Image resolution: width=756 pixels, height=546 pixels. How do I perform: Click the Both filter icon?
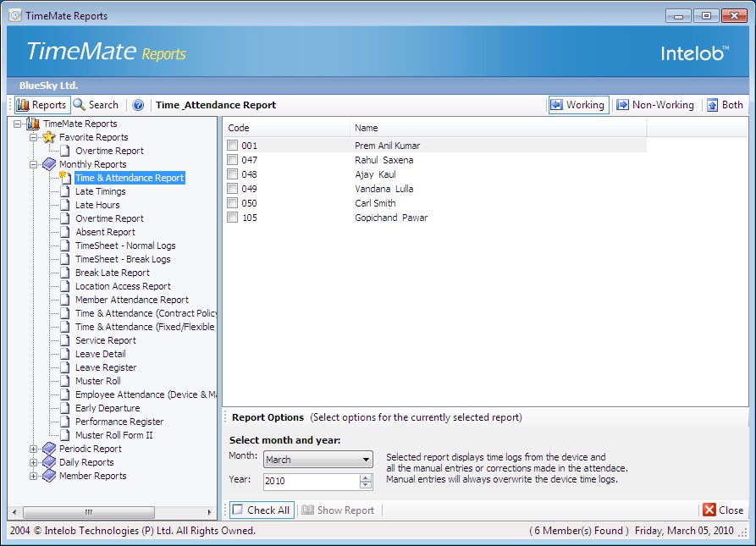712,105
